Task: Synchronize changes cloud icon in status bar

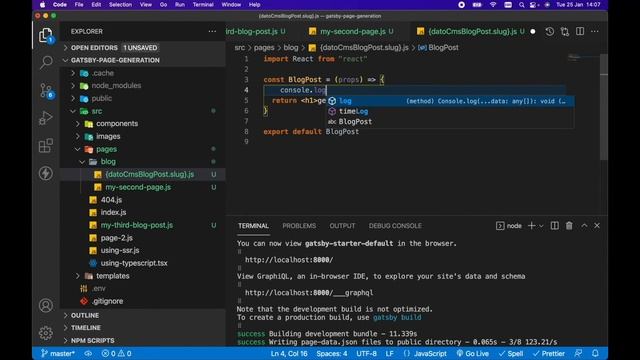Action: 88,353
